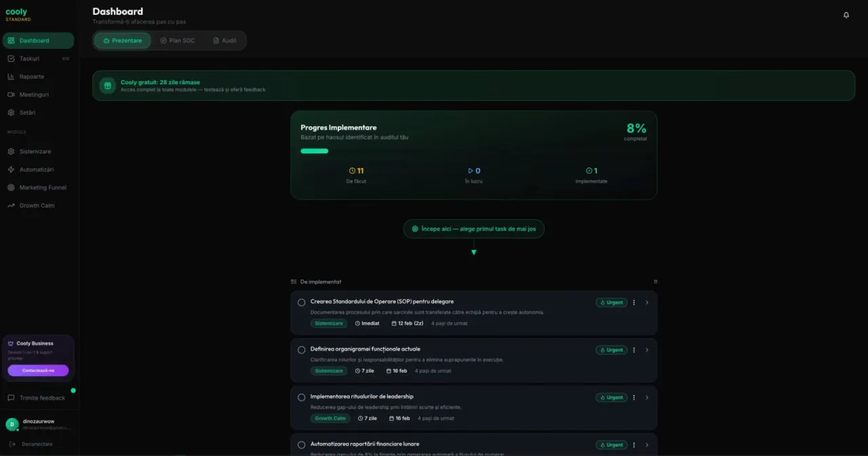Open Rapoarte in the sidebar
The width and height of the screenshot is (868, 456).
click(x=31, y=77)
